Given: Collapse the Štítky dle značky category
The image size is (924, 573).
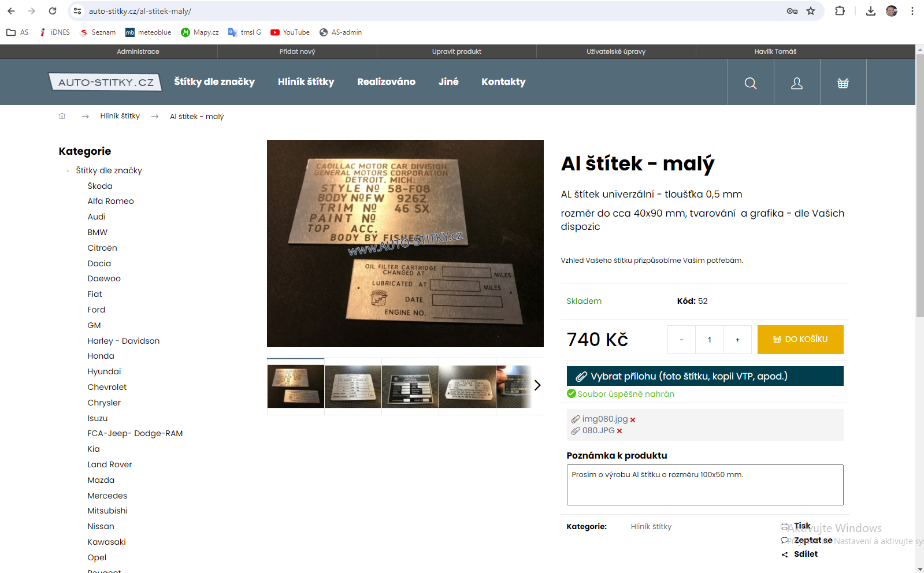Looking at the screenshot, I should 68,170.
